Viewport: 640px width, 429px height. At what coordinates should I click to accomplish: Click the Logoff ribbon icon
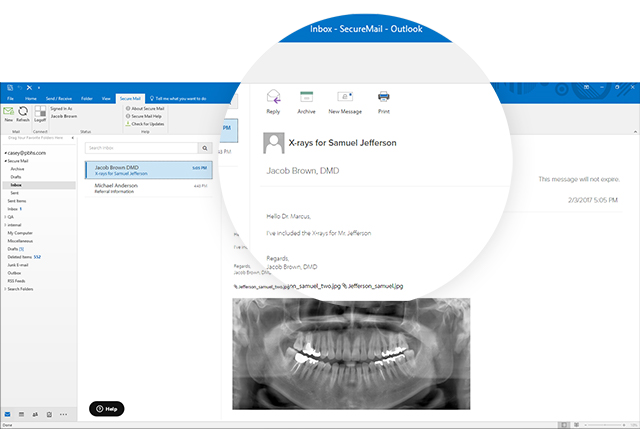40,111
